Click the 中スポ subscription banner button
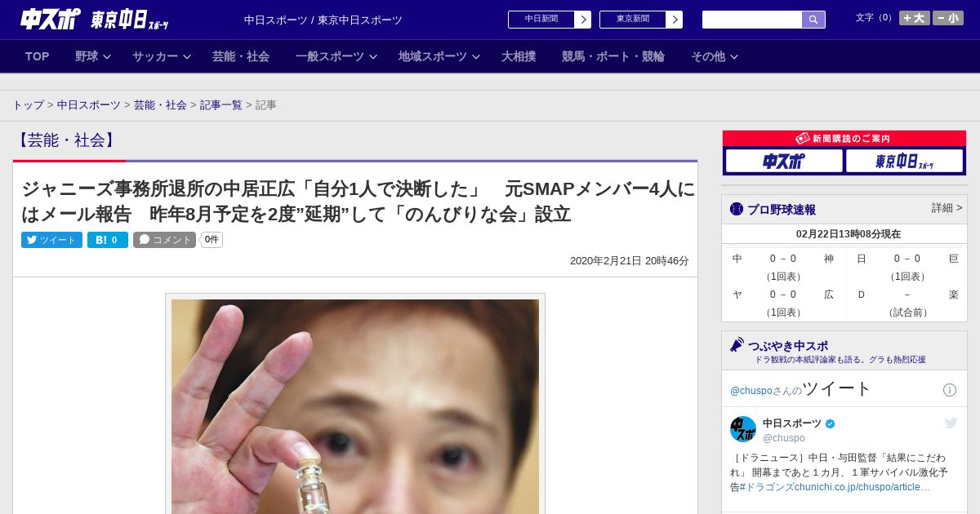980x514 pixels. [x=784, y=161]
